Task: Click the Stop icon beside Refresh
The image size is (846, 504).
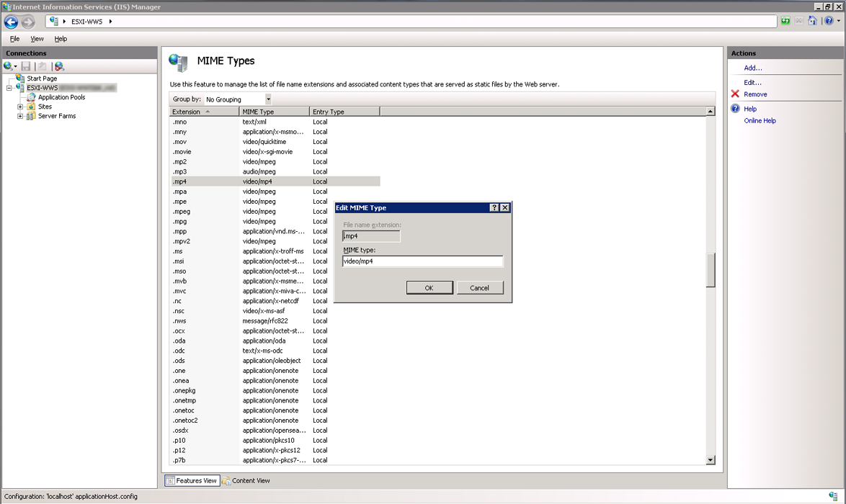Action: coord(799,21)
